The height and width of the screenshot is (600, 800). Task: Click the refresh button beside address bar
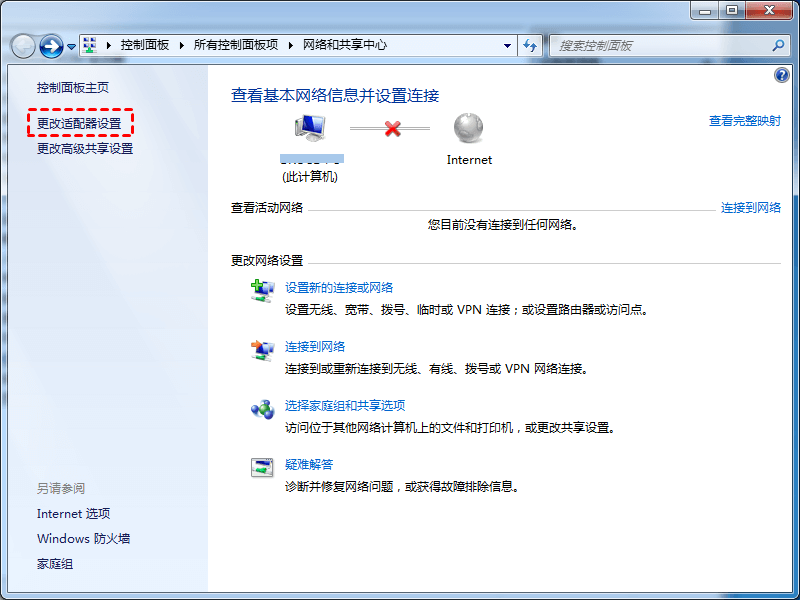point(531,45)
